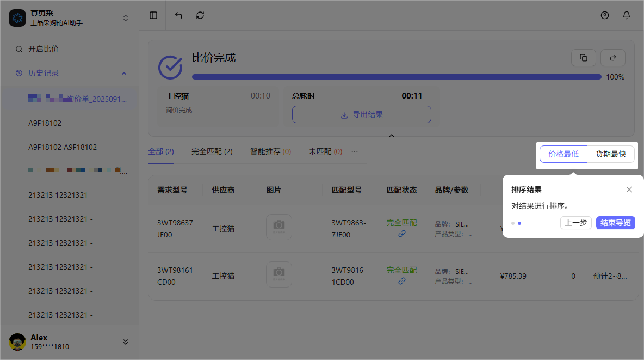Expand Alex account options with double chevron
The height and width of the screenshot is (360, 644).
tap(126, 342)
